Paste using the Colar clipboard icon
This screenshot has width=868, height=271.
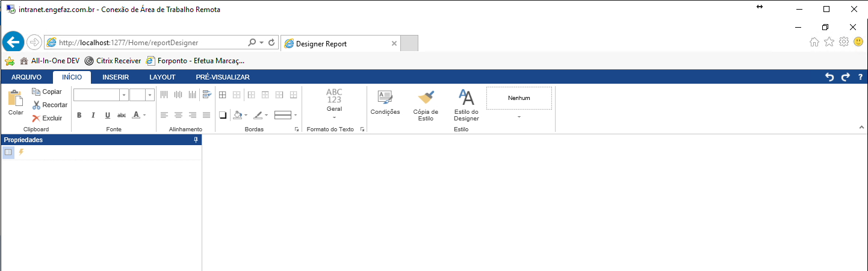16,102
